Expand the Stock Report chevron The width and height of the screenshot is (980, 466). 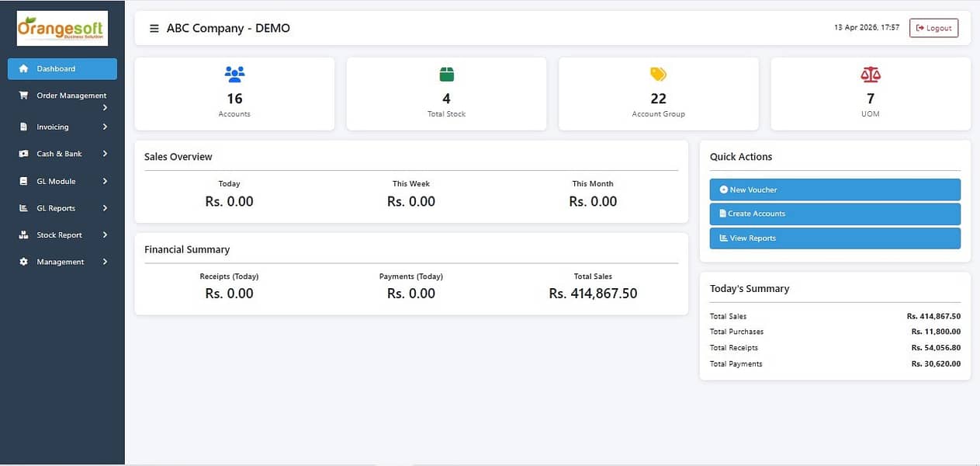click(x=105, y=235)
